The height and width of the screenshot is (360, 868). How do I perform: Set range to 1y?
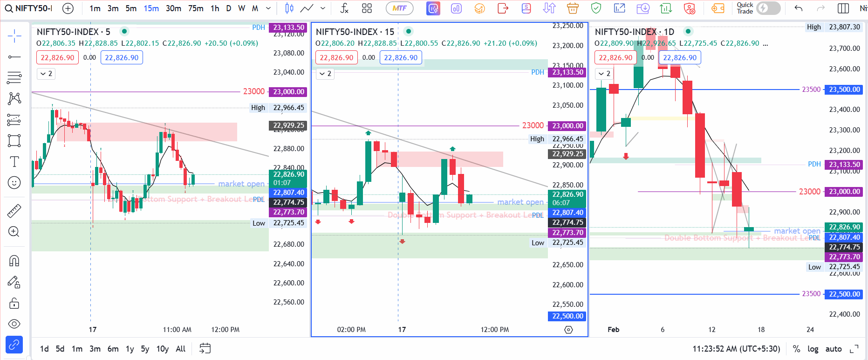coord(130,349)
